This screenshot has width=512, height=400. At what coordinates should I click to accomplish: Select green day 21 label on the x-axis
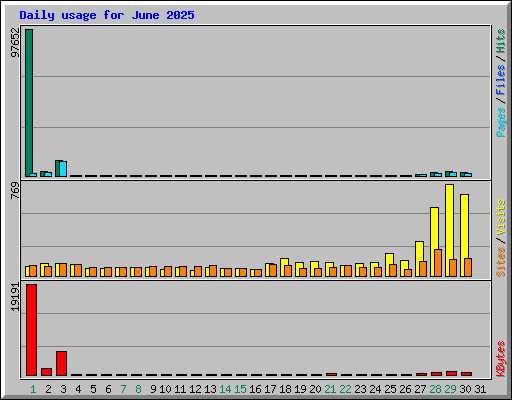click(330, 389)
